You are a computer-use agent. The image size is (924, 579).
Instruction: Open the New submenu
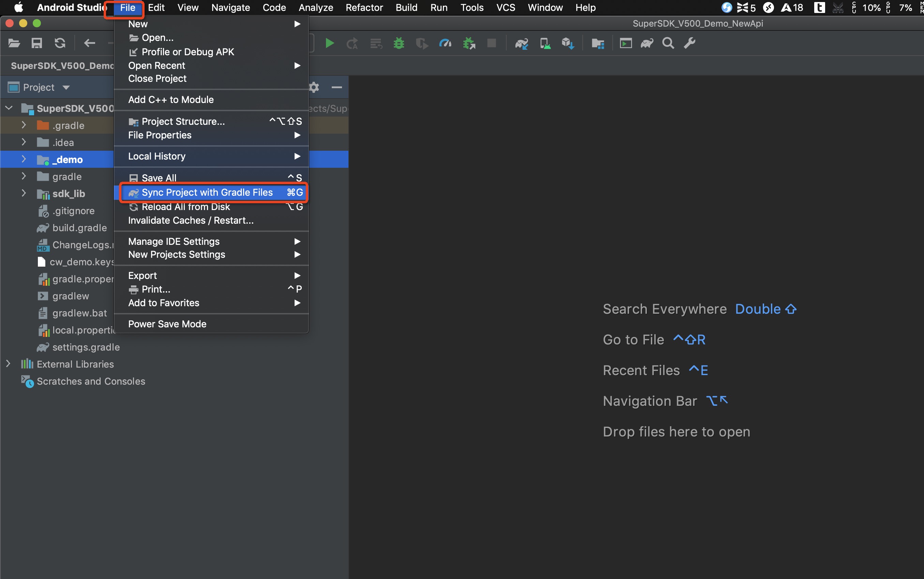click(211, 24)
